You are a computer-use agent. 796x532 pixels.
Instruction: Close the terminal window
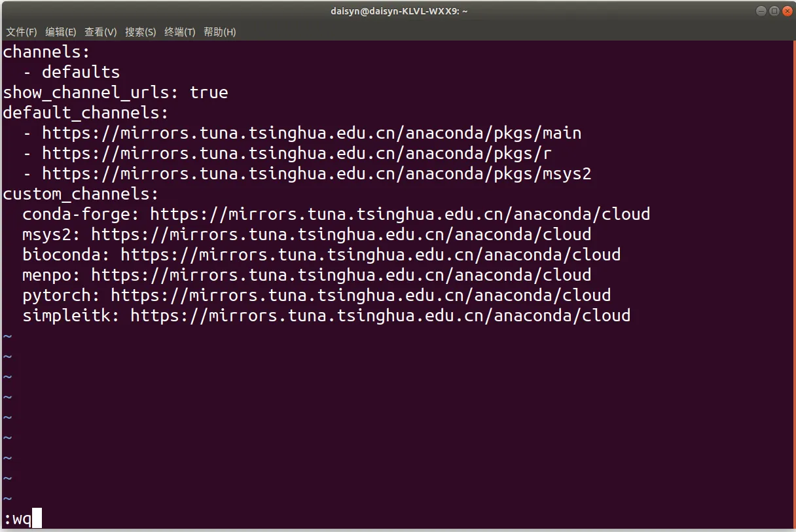786,10
